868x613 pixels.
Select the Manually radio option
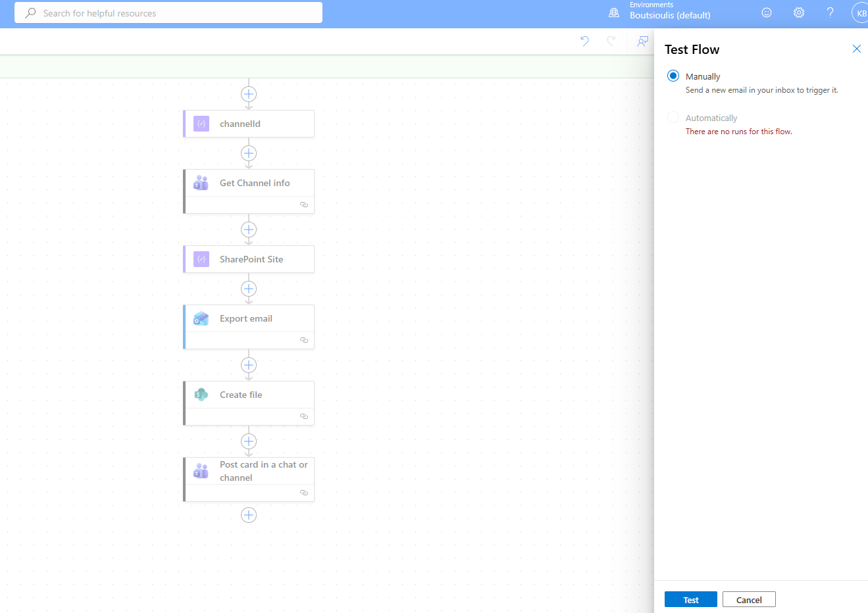click(x=673, y=76)
